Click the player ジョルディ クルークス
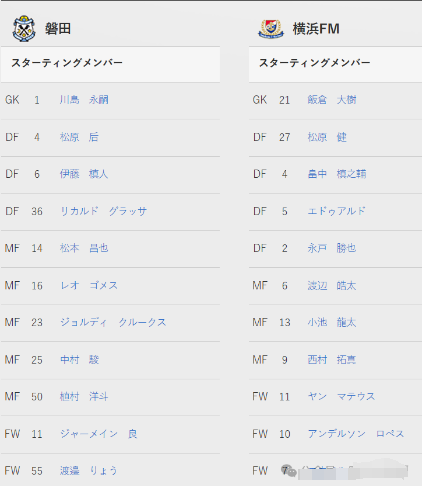 [x=113, y=322]
